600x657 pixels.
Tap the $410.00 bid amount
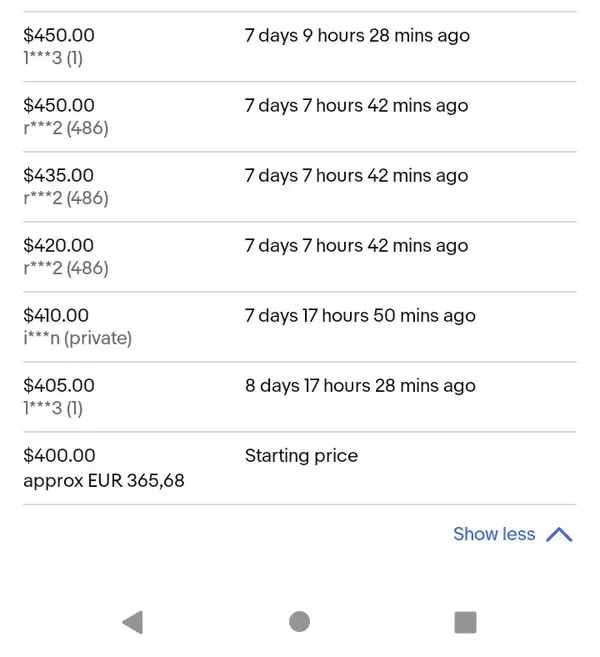56,315
